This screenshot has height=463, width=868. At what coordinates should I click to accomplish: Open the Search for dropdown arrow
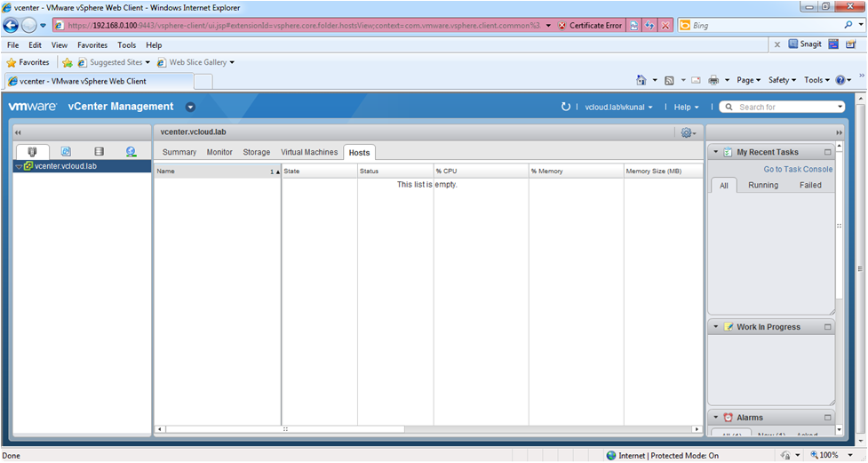click(x=840, y=107)
